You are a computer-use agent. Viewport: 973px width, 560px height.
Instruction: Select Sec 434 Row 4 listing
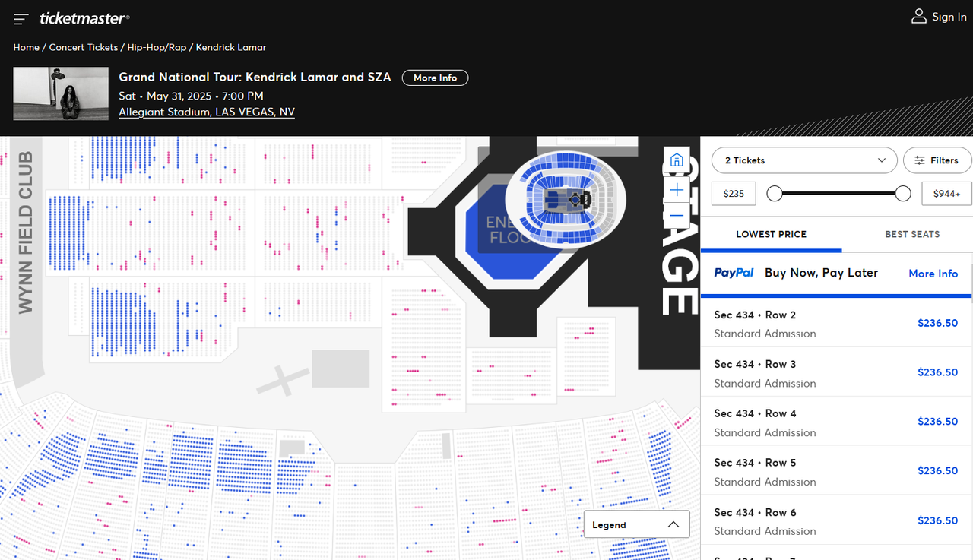click(x=836, y=422)
